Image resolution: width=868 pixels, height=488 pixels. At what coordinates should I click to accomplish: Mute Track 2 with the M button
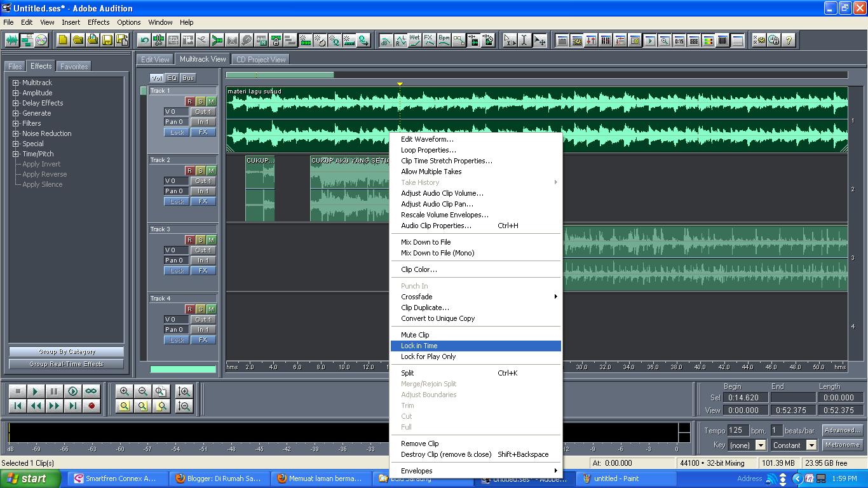[211, 171]
